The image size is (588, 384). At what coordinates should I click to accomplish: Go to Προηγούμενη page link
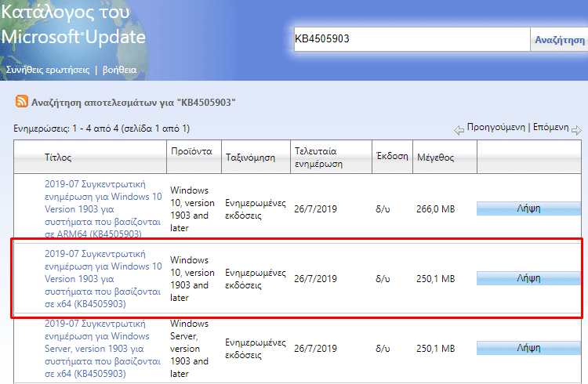[x=495, y=127]
